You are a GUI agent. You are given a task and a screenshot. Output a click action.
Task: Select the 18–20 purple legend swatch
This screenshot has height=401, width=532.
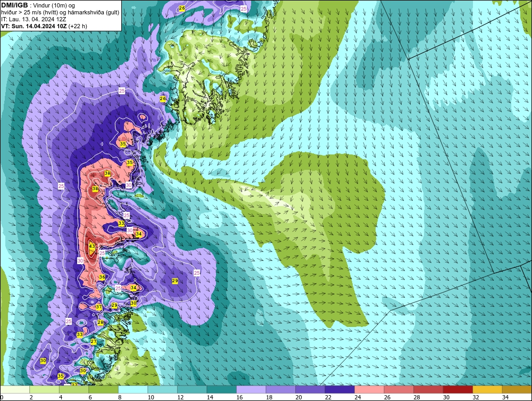(280, 389)
